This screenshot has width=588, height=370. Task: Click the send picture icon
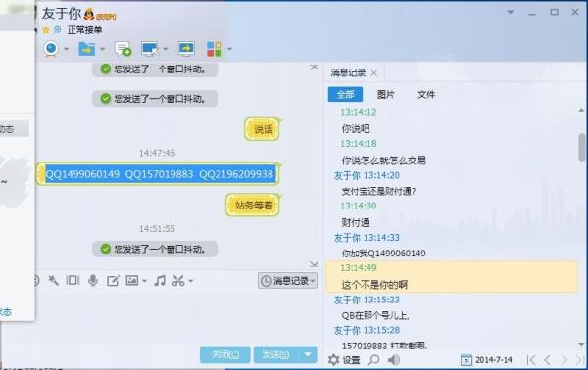(132, 280)
